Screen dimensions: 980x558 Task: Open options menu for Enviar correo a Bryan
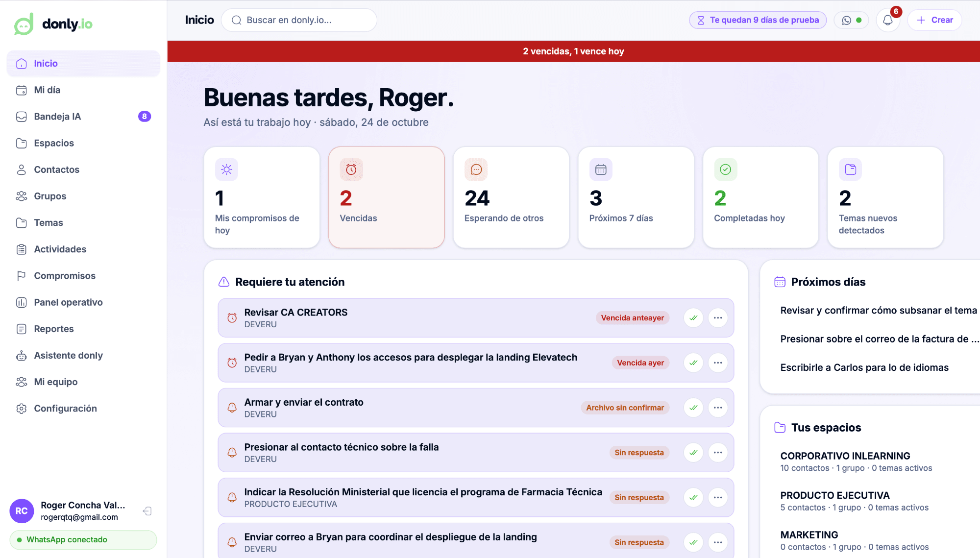[x=718, y=542]
